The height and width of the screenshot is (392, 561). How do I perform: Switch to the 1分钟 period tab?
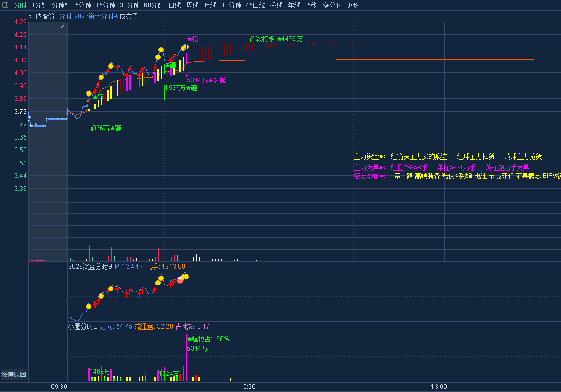pyautogui.click(x=39, y=5)
